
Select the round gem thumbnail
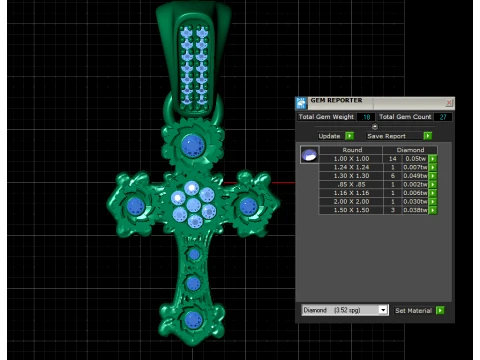pyautogui.click(x=309, y=154)
